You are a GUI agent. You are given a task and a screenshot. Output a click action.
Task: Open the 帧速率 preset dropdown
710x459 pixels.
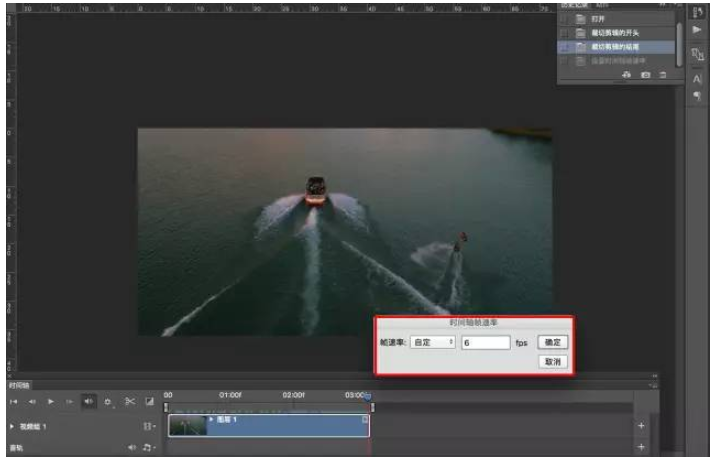coord(434,342)
